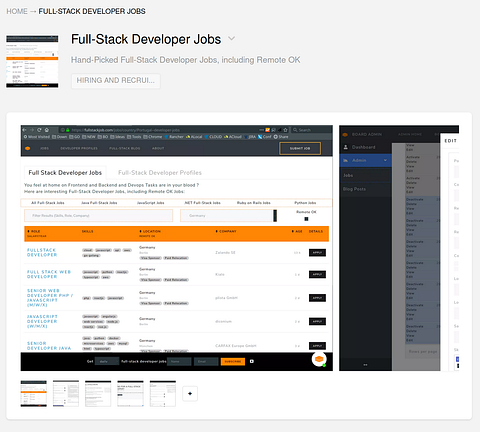Select the third gallery thumbnail
This screenshot has width=480, height=432.
tap(98, 394)
